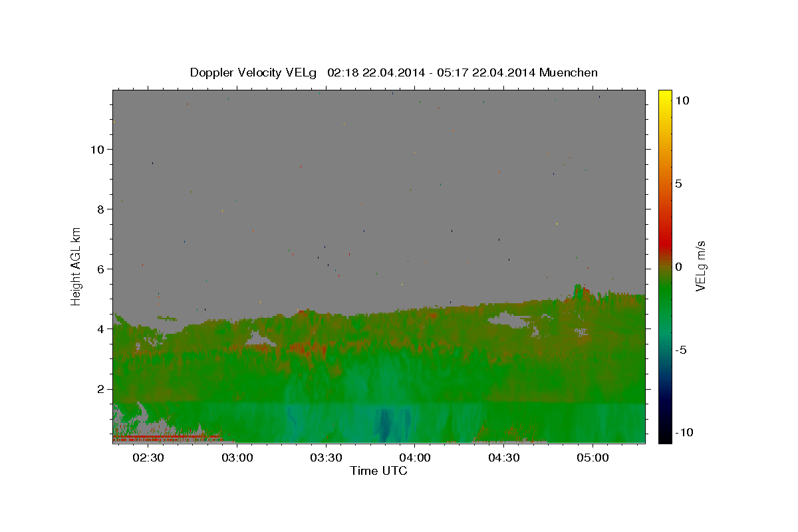Click the 05:00 time tick label

click(x=593, y=458)
